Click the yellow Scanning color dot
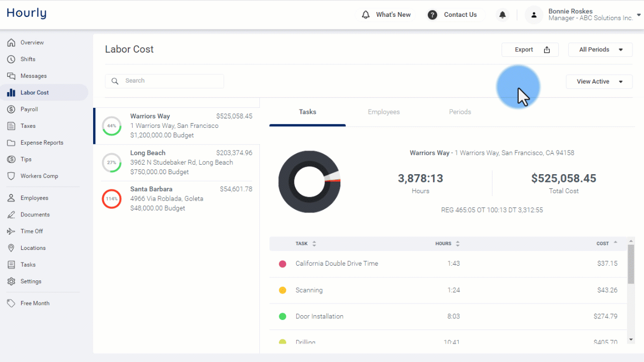The height and width of the screenshot is (362, 644). pos(283,290)
